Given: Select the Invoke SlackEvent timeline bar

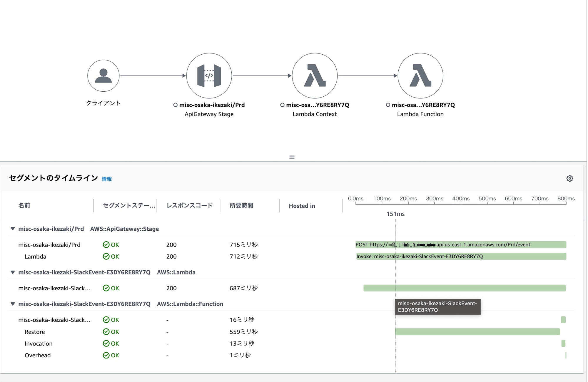Looking at the screenshot, I should click(461, 256).
